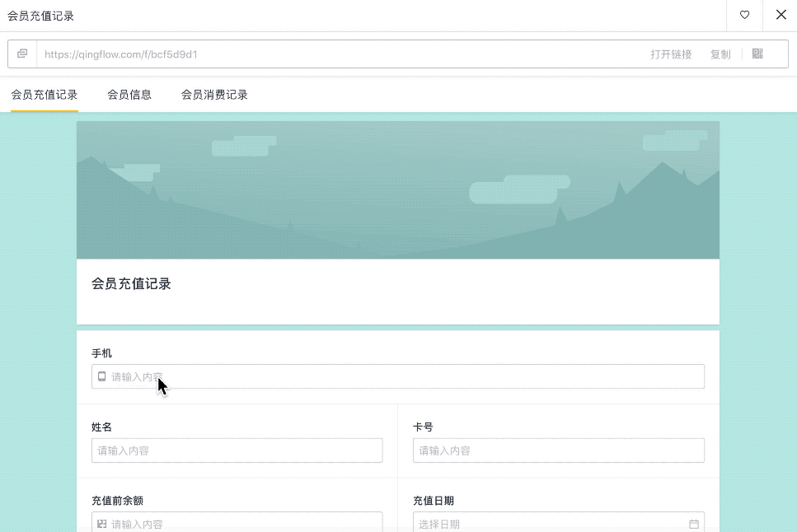Image resolution: width=797 pixels, height=532 pixels.
Task: Focus the 充值前余额 input field
Action: (237, 522)
